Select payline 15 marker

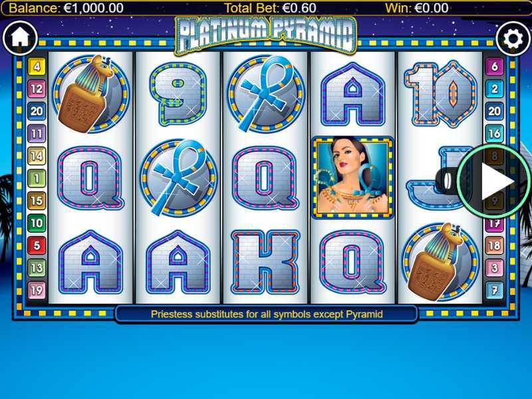tap(37, 201)
